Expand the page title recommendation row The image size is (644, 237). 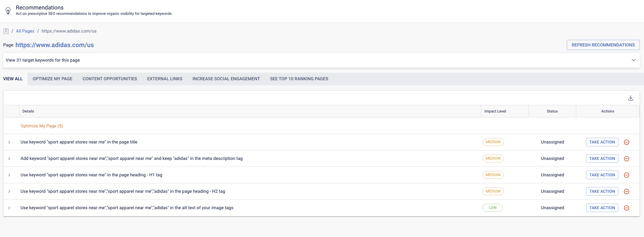(x=9, y=142)
